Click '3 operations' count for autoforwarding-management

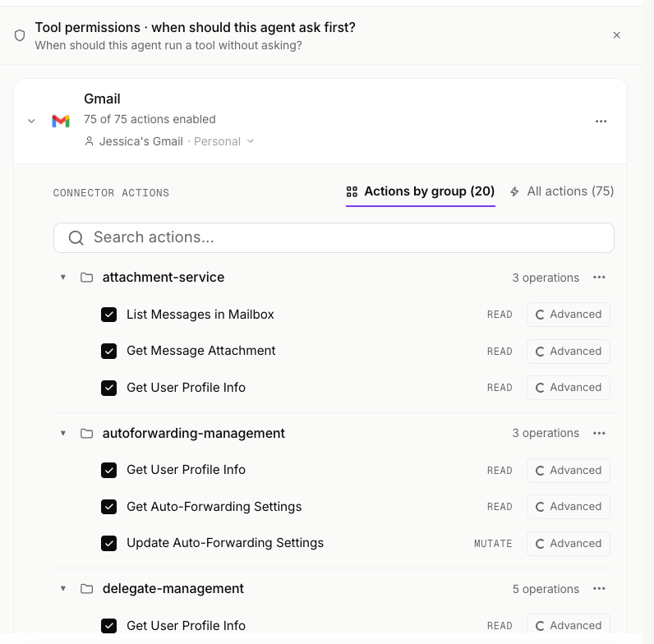point(546,434)
